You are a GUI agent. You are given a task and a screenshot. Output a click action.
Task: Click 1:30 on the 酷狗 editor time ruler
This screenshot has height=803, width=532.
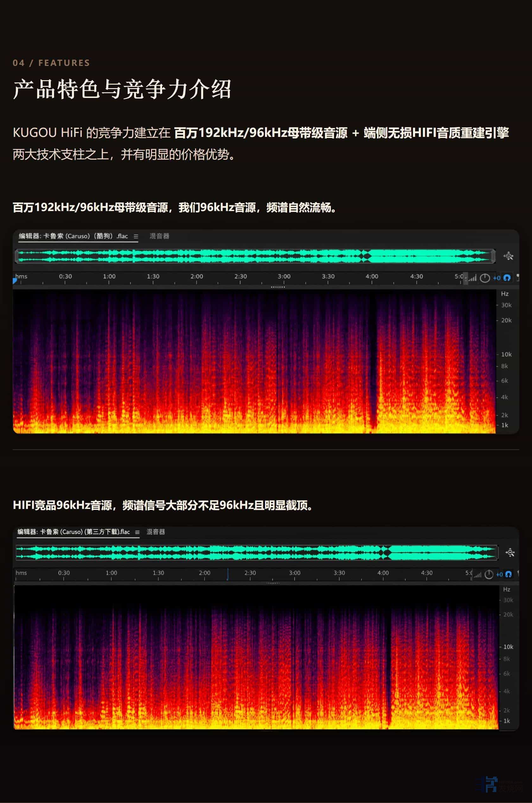point(153,276)
